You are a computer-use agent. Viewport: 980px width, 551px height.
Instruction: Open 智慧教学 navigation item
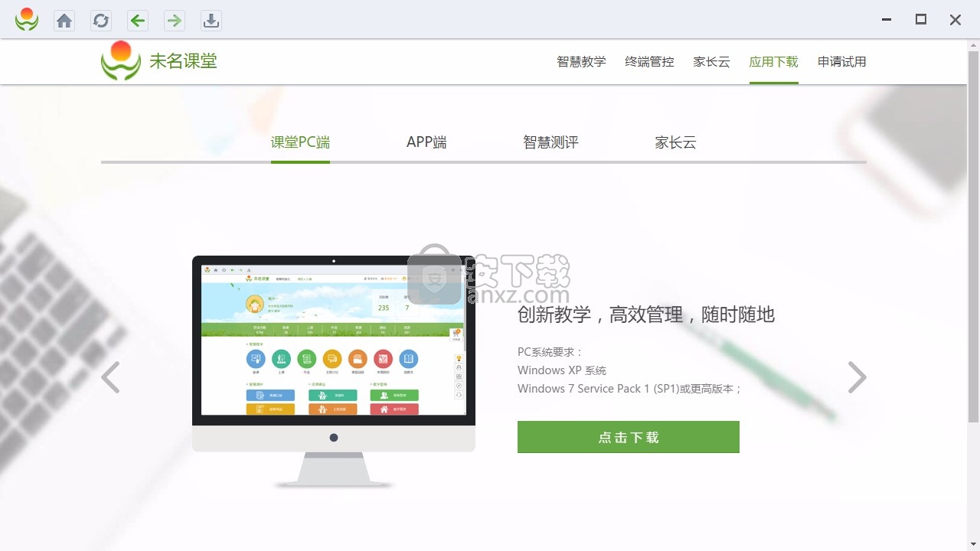click(x=581, y=62)
